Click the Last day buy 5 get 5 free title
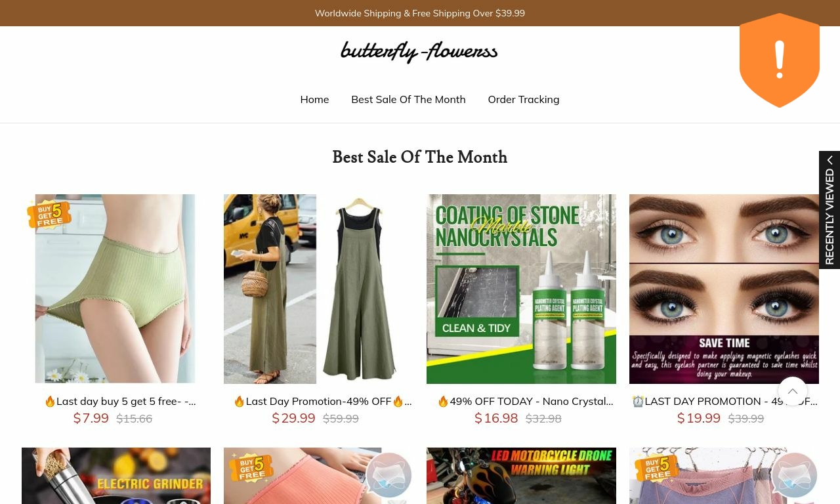Image resolution: width=840 pixels, height=504 pixels. tap(119, 401)
